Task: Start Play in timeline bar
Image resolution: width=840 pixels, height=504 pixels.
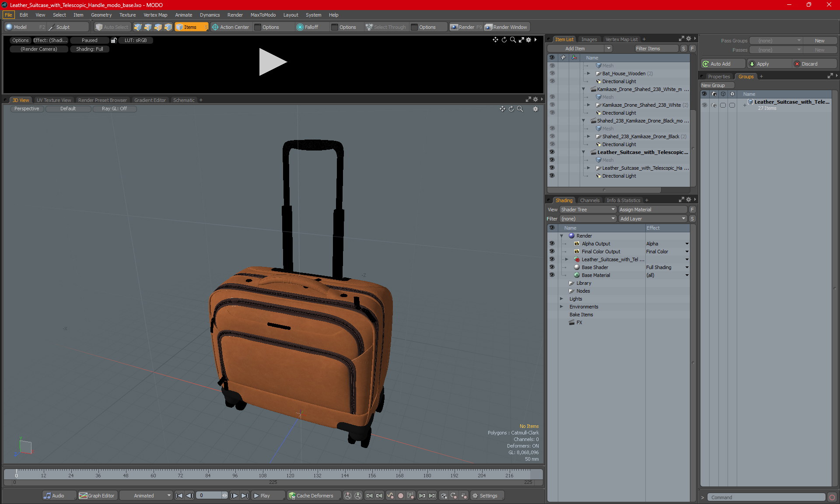Action: 267,496
